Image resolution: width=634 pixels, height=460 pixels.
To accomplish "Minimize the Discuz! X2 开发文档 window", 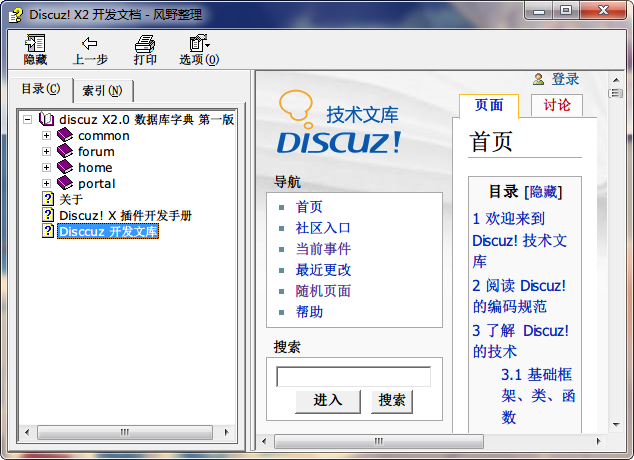I will 539,11.
